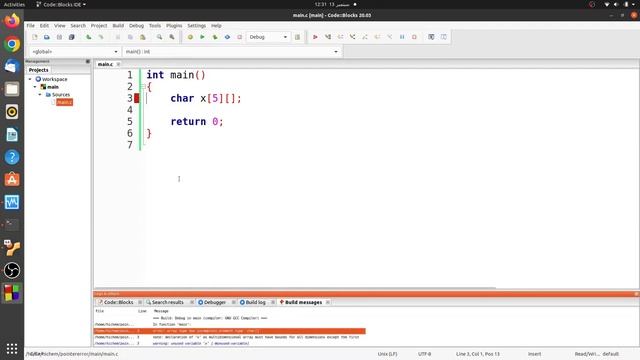Close the main.c editor tab
Screen dimensions: 640x360
click(118, 64)
